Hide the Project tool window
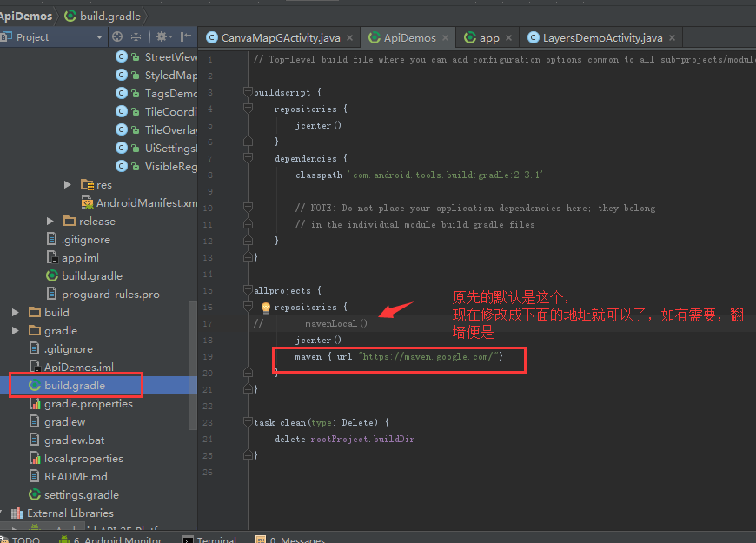This screenshot has height=543, width=756. click(x=185, y=37)
